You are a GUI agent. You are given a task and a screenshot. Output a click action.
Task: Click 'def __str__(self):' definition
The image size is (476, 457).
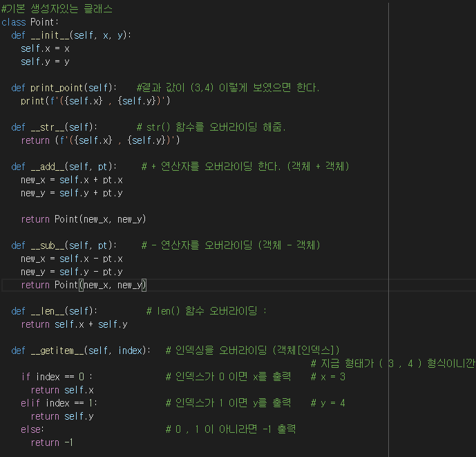pos(55,127)
